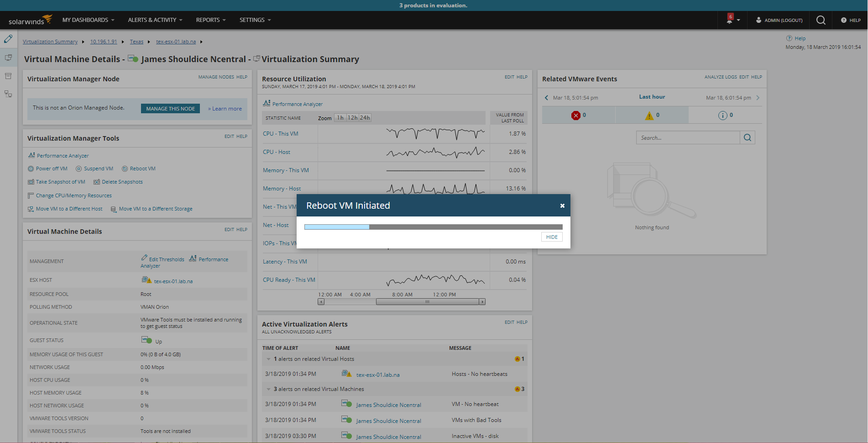The width and height of the screenshot is (868, 443).
Task: Collapse the alerts on related Virtual Hosts group
Action: [x=268, y=359]
